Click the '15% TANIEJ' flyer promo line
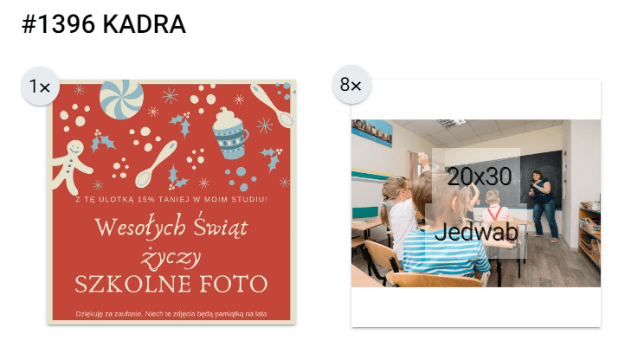644x360 pixels. [x=171, y=200]
